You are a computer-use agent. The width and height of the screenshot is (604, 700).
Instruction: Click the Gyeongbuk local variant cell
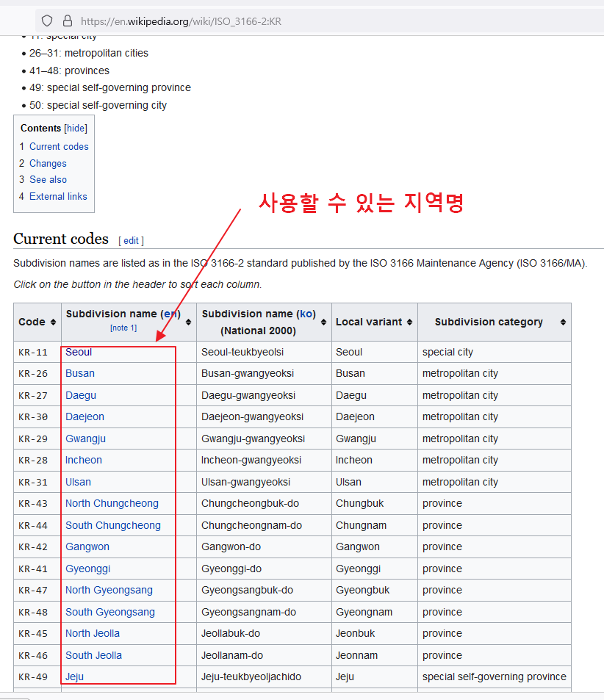374,590
